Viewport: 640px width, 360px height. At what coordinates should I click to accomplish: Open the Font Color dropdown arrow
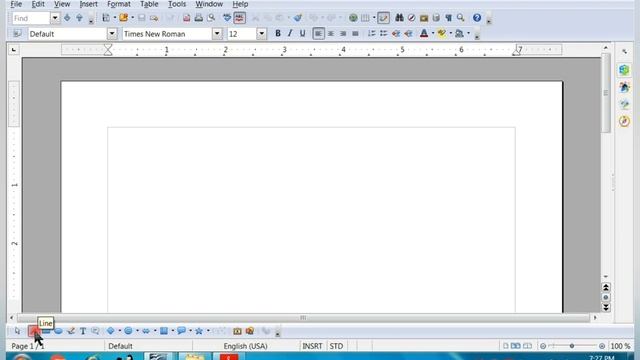click(x=433, y=34)
